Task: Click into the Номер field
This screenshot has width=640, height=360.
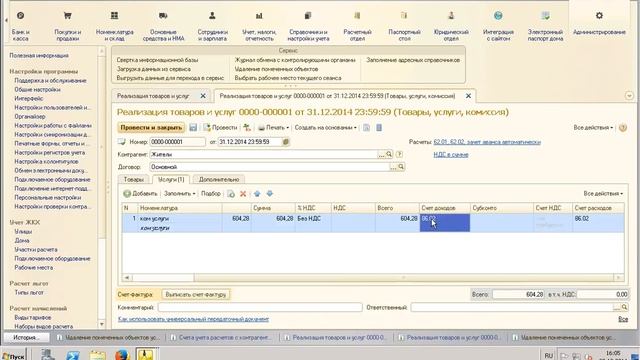Action: (x=178, y=142)
